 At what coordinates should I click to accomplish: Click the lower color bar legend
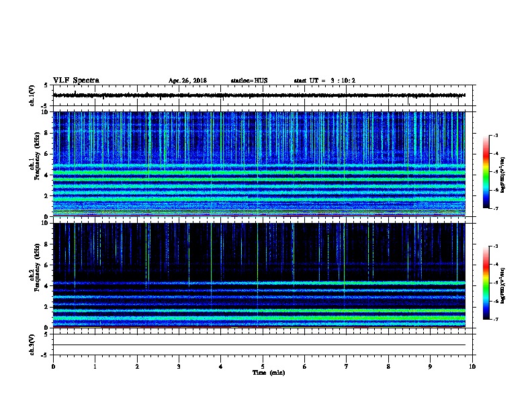[x=486, y=283]
